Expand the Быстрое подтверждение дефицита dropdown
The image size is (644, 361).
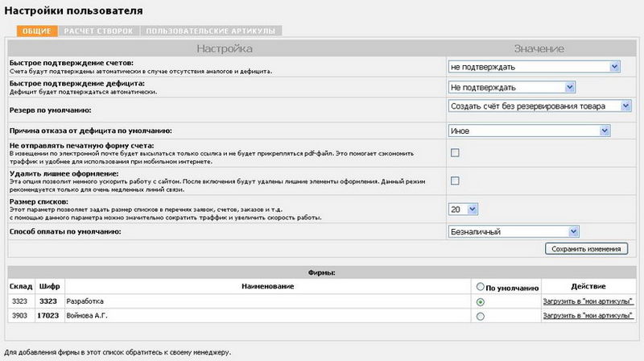click(512, 87)
